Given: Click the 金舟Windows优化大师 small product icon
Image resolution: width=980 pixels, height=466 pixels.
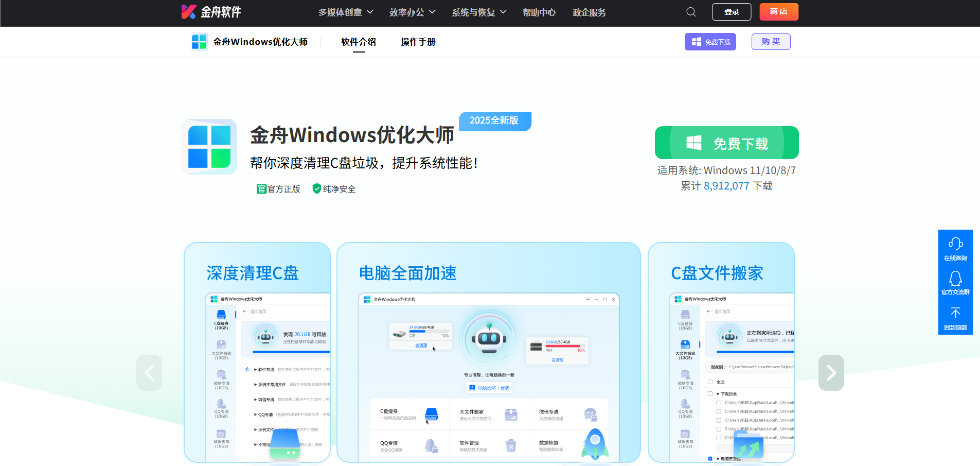Looking at the screenshot, I should click(199, 41).
